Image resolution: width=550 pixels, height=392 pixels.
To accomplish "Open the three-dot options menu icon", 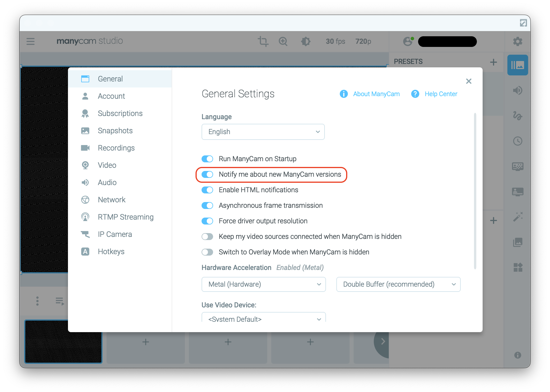I will click(37, 301).
